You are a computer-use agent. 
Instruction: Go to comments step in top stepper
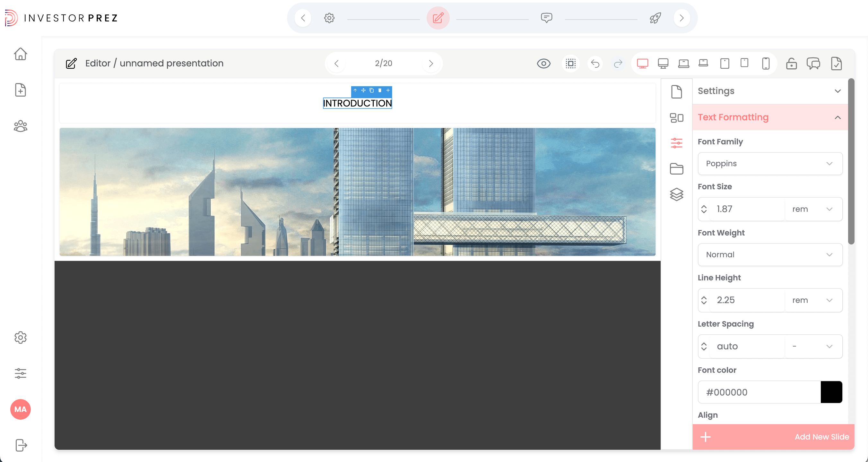coord(546,18)
